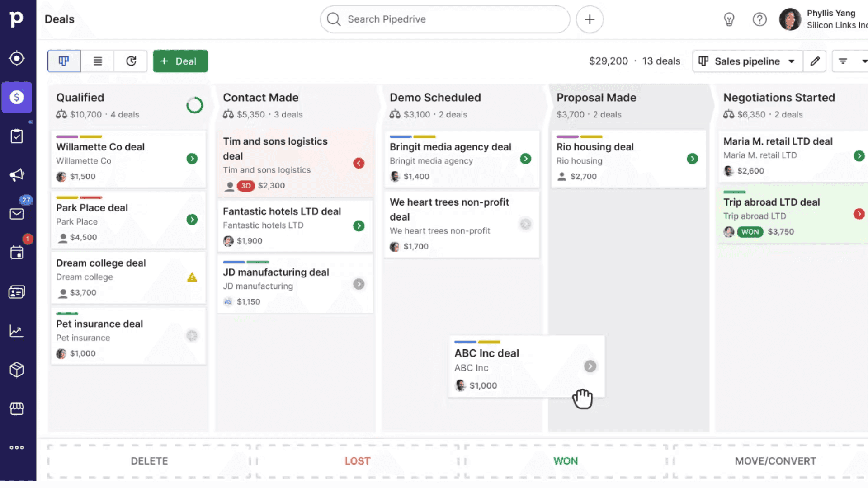868x488 pixels.
Task: Switch to pipeline kanban view
Action: pos(64,61)
